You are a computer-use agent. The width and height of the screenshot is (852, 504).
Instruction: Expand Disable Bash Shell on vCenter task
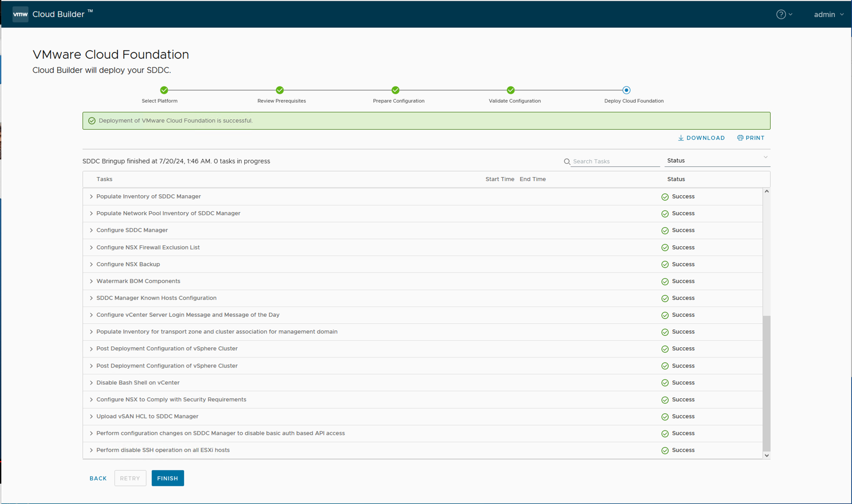91,383
